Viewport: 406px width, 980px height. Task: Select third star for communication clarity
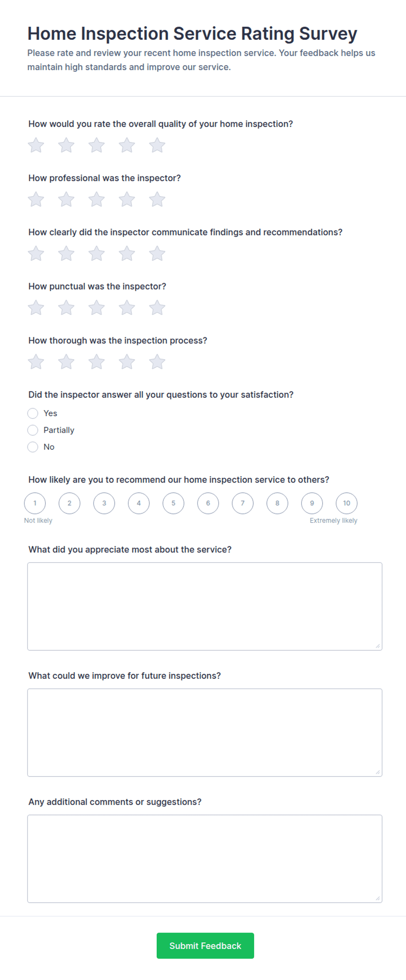coord(96,254)
